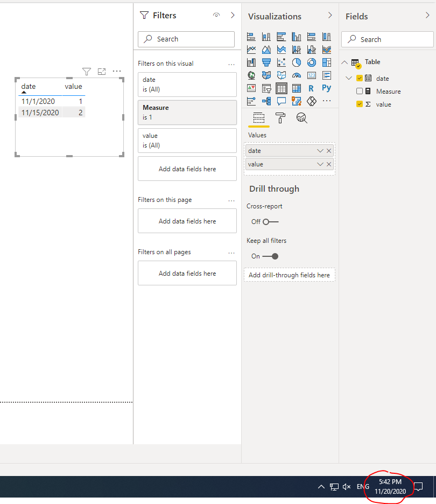Get more visuals via the ellipsis
436x504 pixels.
tap(327, 101)
